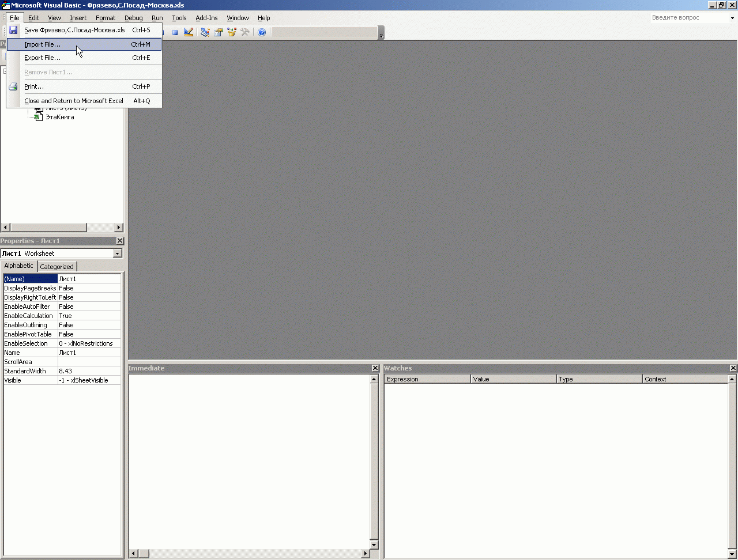Click project tree scroll right arrow
738x560 pixels.
pos(119,228)
